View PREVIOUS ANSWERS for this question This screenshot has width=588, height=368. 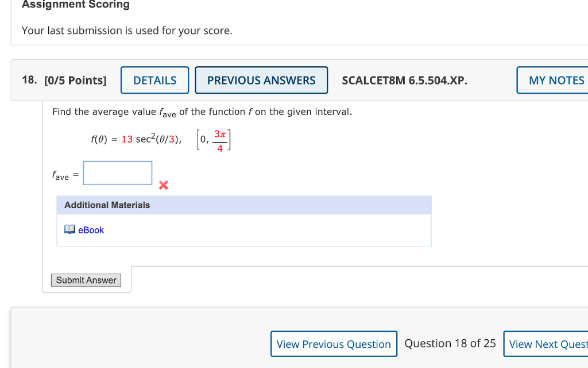pyautogui.click(x=261, y=80)
